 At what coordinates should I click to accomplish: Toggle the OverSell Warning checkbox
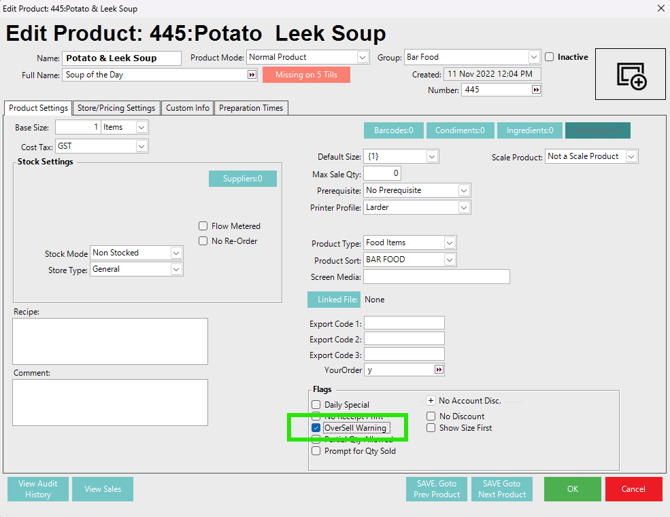pyautogui.click(x=316, y=428)
